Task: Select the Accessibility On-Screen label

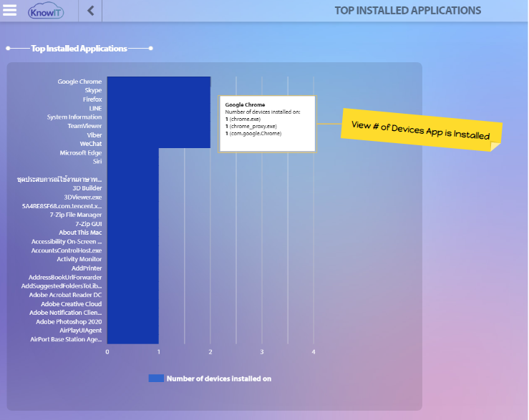Action: click(67, 242)
